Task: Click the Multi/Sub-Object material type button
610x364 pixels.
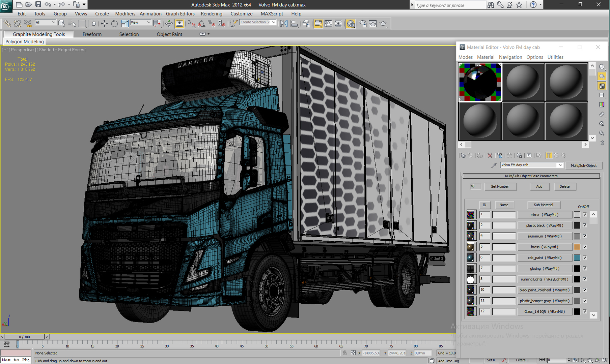Action: click(x=584, y=165)
